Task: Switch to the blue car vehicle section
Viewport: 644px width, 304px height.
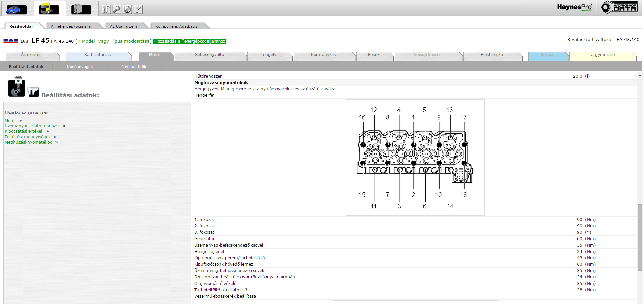Action: 16,9
